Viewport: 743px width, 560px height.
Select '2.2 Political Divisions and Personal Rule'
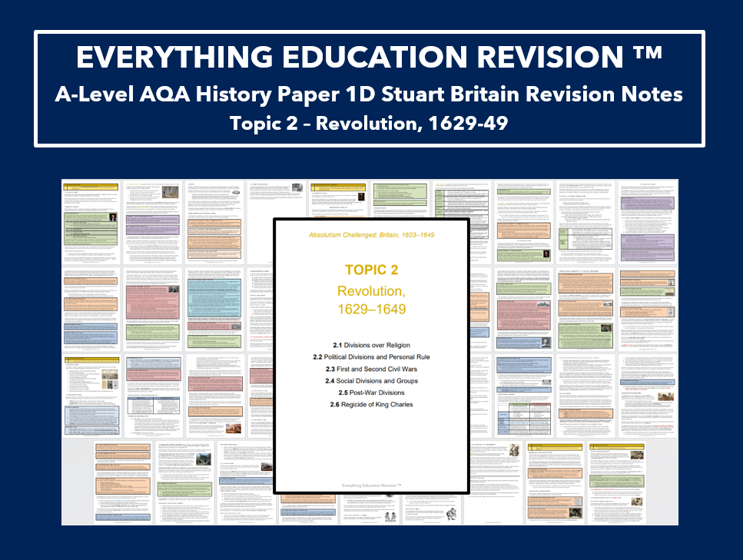pos(372,357)
